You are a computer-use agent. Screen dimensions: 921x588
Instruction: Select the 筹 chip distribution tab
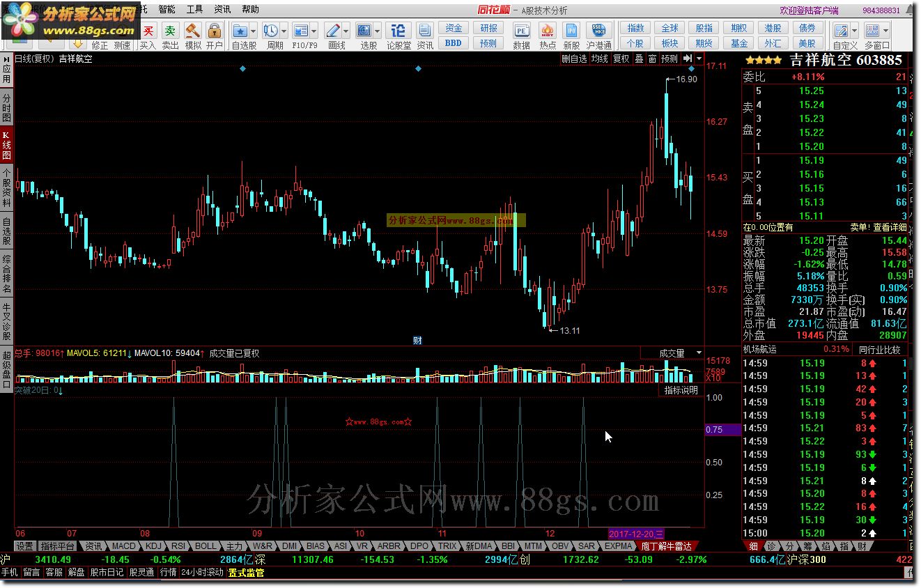(x=807, y=546)
